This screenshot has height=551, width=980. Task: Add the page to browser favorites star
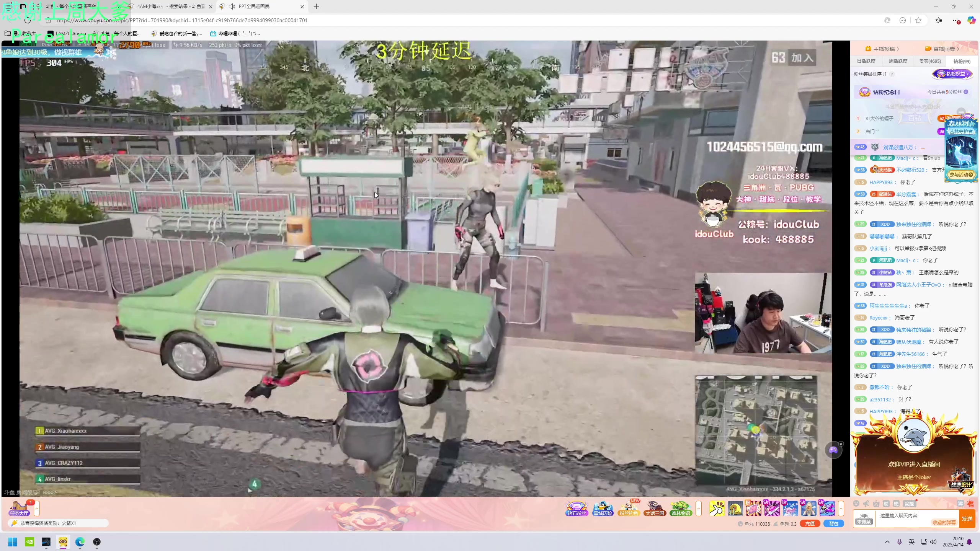[x=918, y=20]
